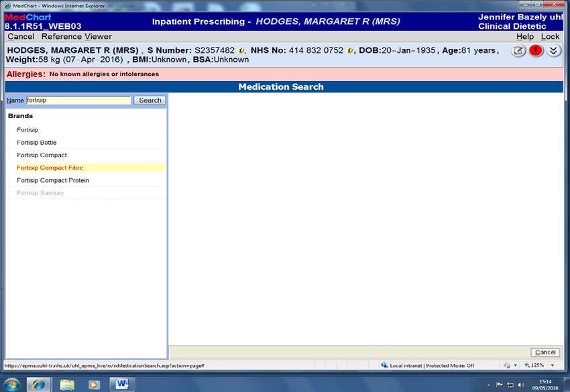Click the Allergies label

pyautogui.click(x=25, y=74)
